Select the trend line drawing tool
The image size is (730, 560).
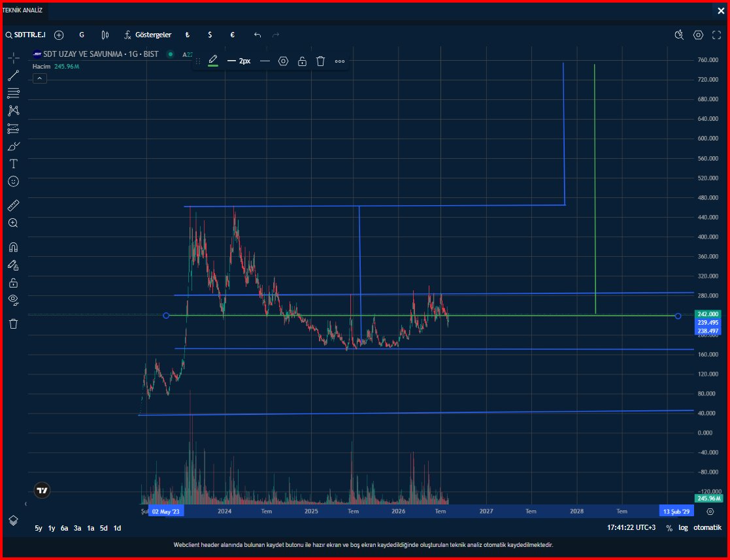(14, 75)
